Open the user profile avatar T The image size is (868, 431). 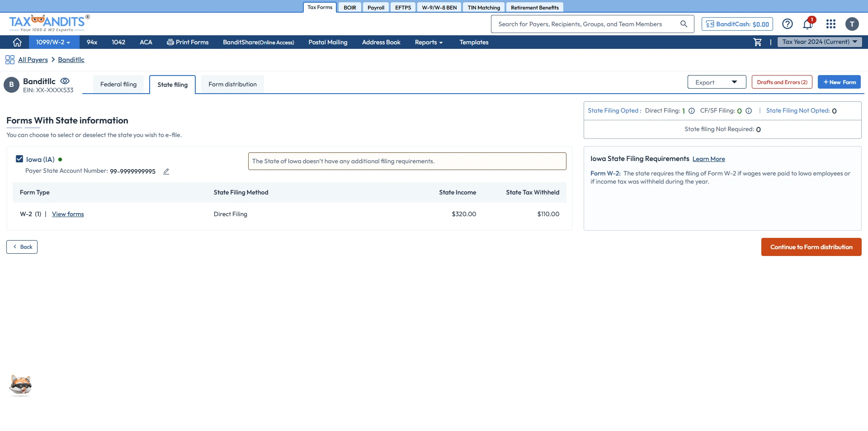852,24
